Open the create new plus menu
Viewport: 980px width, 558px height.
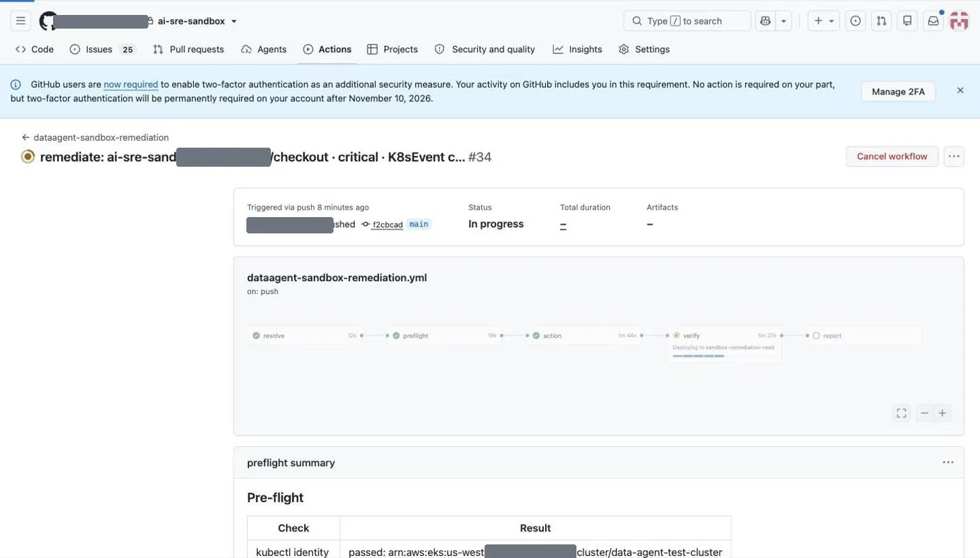(x=823, y=21)
